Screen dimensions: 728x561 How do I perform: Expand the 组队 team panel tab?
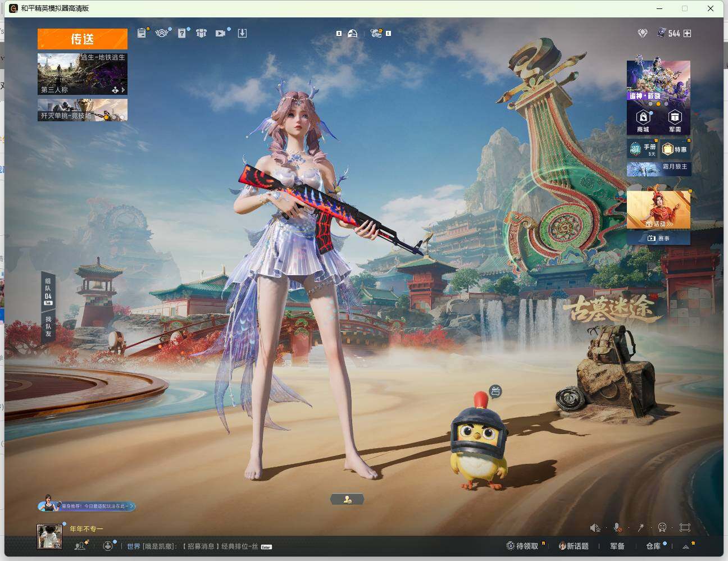coord(48,291)
